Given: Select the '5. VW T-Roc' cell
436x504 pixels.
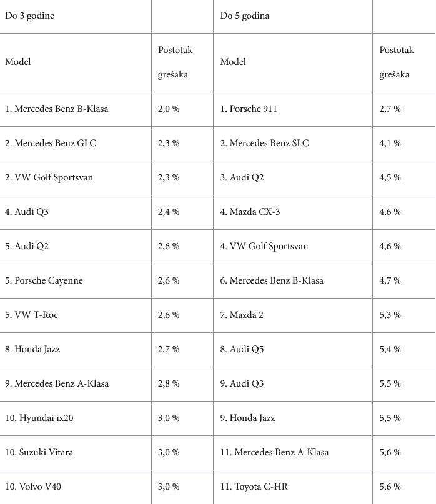Looking at the screenshot, I should (31, 315).
